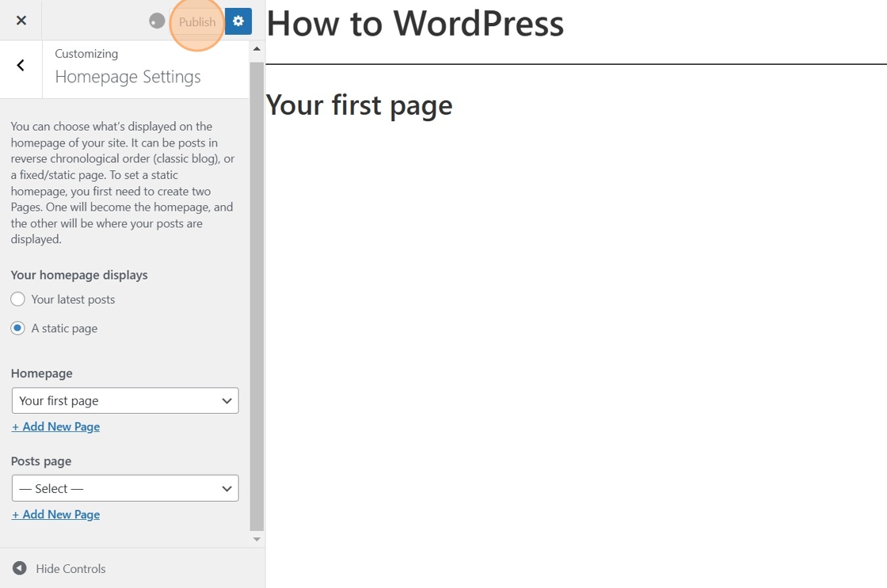
Task: Open the Homepage dropdown showing 'Your first page'
Action: 125,400
